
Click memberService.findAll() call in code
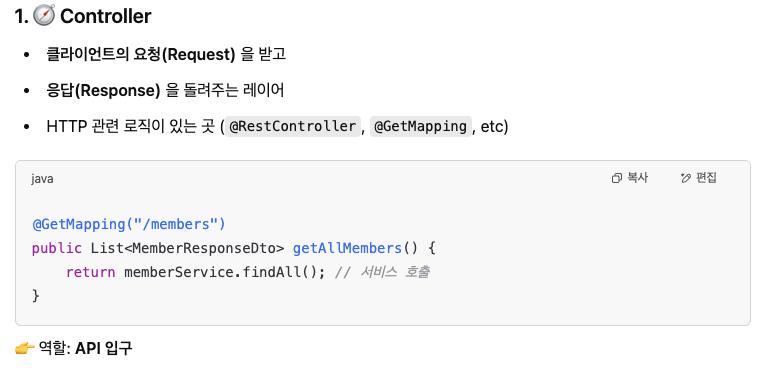[x=225, y=272]
